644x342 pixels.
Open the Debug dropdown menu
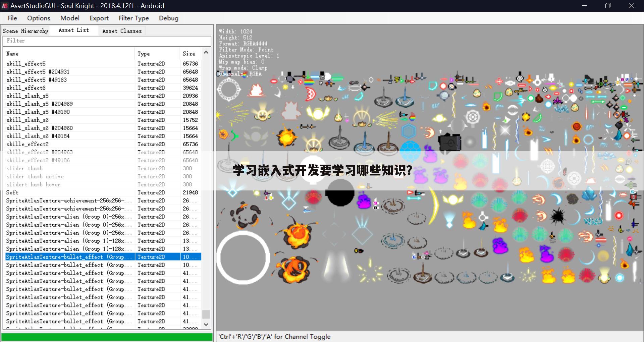(x=168, y=18)
